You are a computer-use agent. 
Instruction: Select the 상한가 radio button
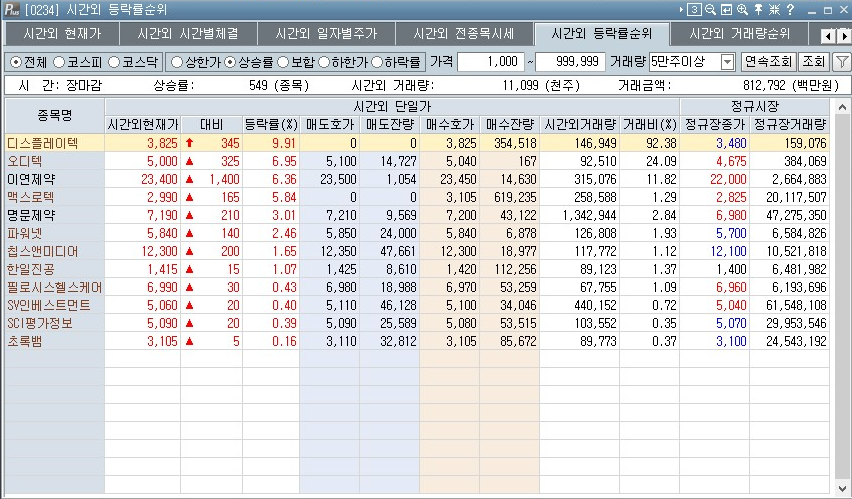point(177,62)
